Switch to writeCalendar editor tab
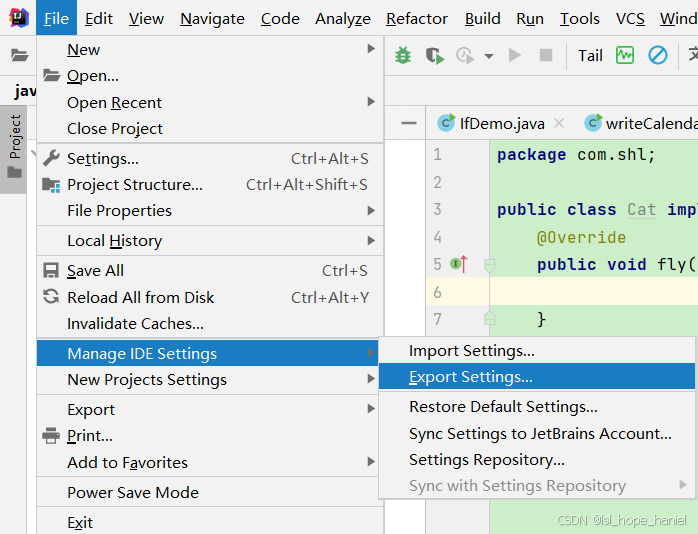This screenshot has height=534, width=698. point(641,123)
